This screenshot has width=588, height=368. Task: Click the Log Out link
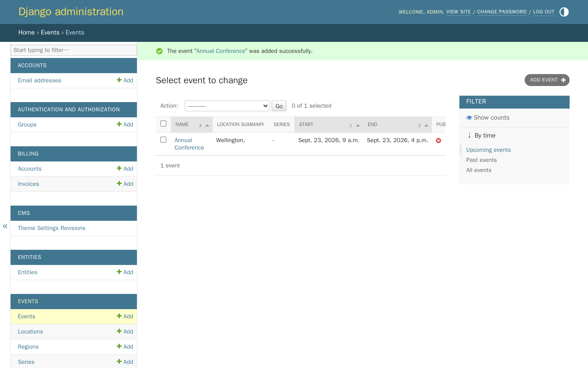[543, 12]
